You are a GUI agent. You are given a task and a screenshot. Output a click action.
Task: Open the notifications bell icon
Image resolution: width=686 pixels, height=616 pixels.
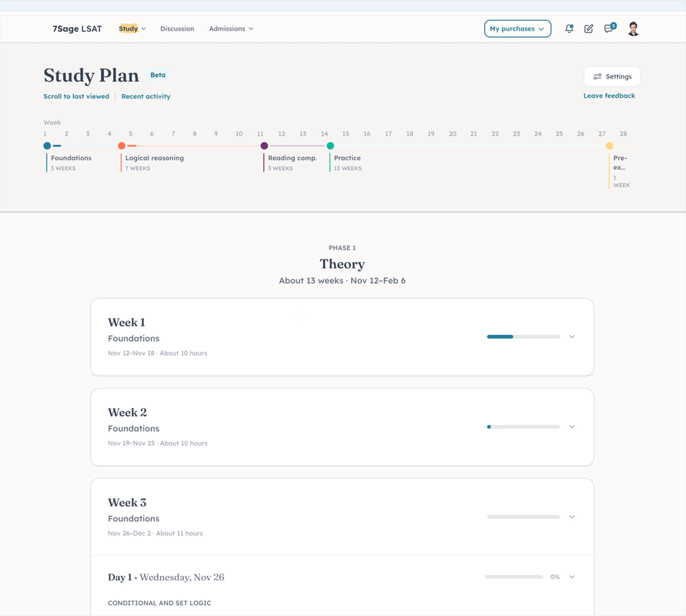pos(569,28)
